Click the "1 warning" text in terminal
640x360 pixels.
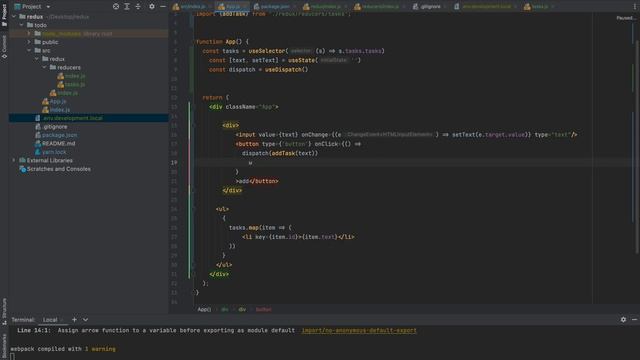pos(100,349)
